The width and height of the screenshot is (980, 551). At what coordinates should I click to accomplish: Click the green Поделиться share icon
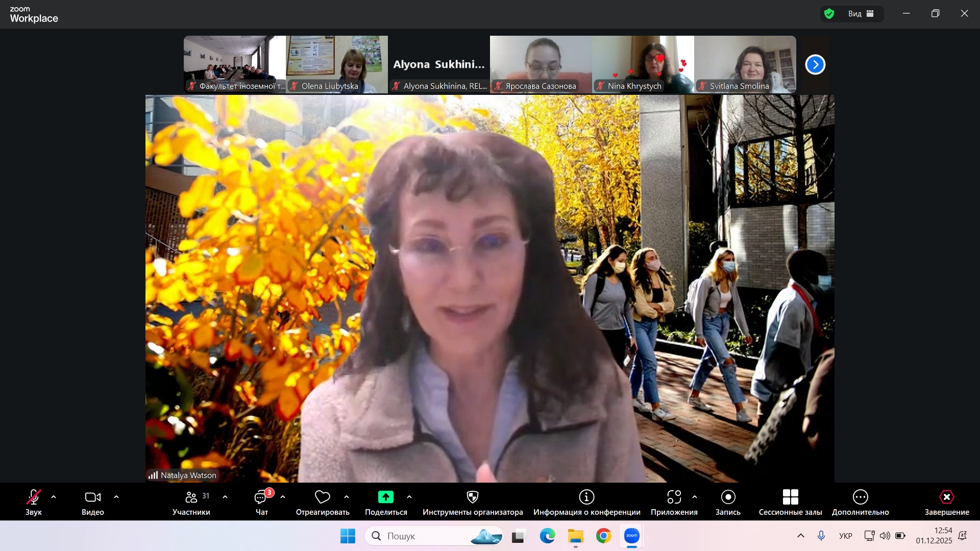385,497
